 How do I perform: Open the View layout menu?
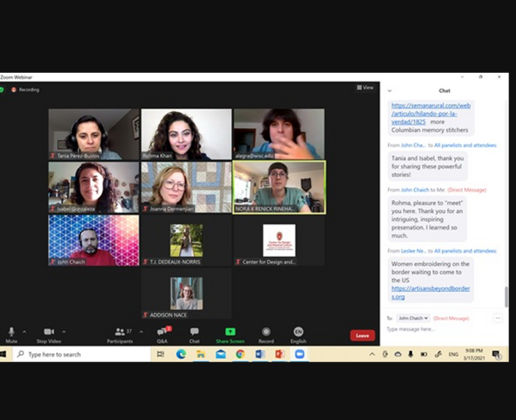tap(365, 88)
